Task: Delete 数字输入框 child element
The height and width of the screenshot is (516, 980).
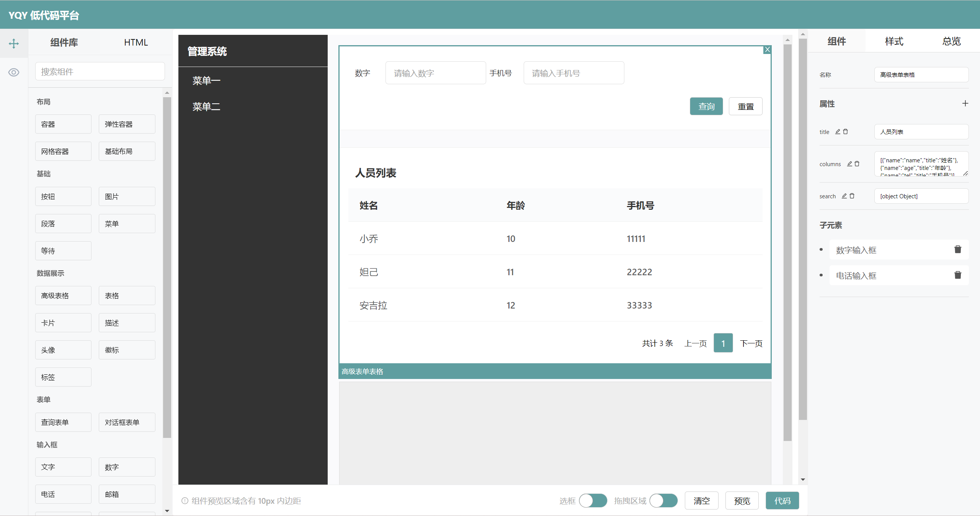Action: click(x=958, y=250)
